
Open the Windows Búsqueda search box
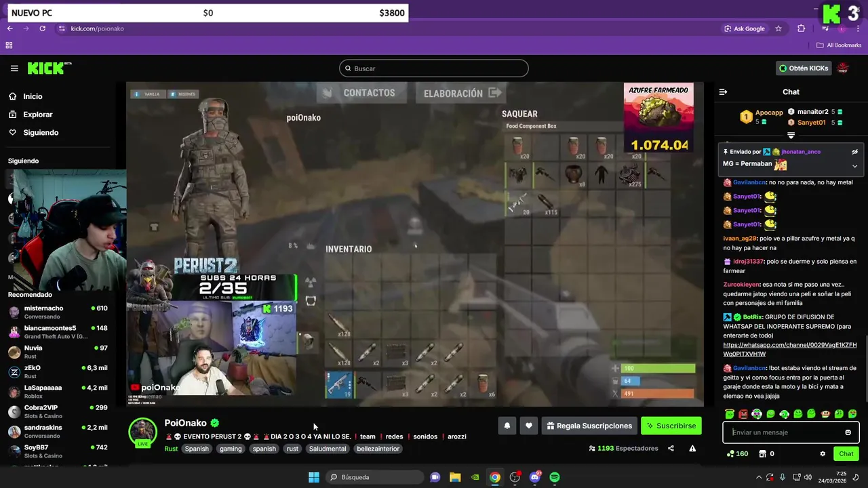pyautogui.click(x=375, y=477)
